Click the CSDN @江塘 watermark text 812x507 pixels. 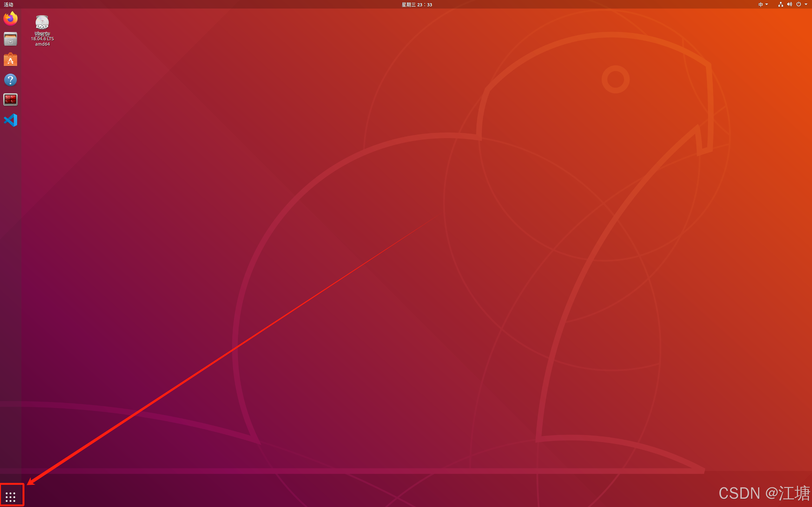tap(764, 493)
